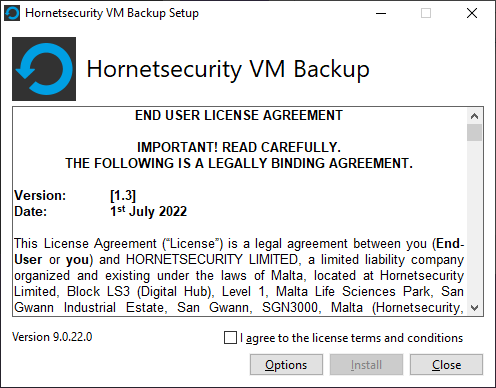Click the disabled maximize window icon
Screen dimensions: 496x388
tap(426, 13)
